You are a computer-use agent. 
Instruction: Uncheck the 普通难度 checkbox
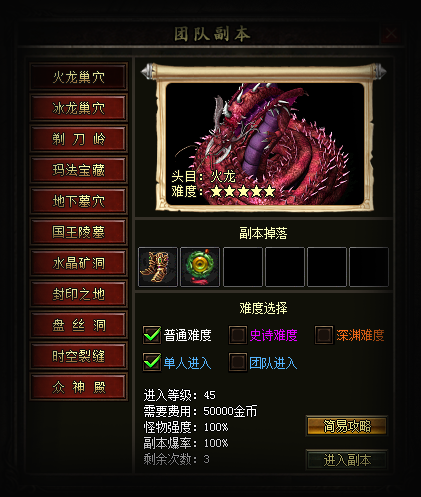152,335
